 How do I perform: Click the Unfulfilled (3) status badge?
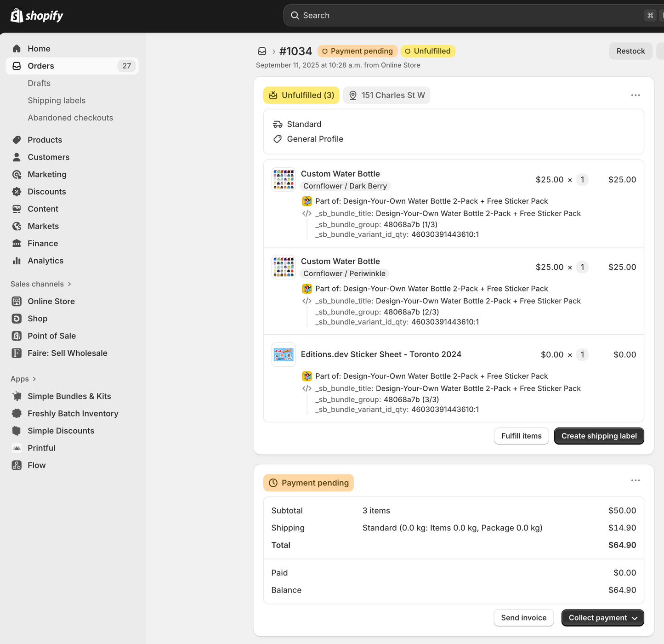coord(301,95)
